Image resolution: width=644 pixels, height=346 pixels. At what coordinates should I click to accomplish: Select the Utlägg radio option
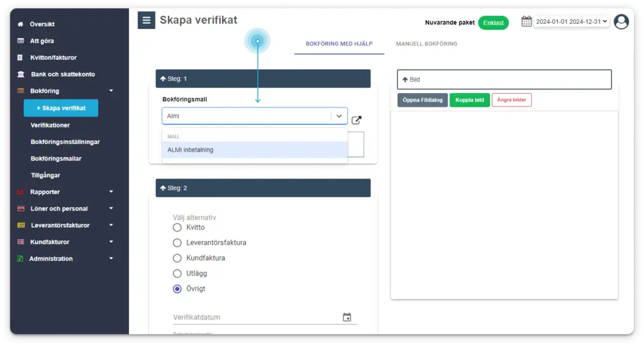177,274
